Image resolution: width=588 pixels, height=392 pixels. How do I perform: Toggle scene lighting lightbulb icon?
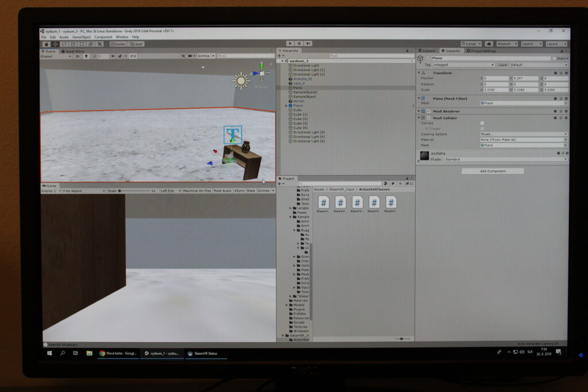point(86,56)
